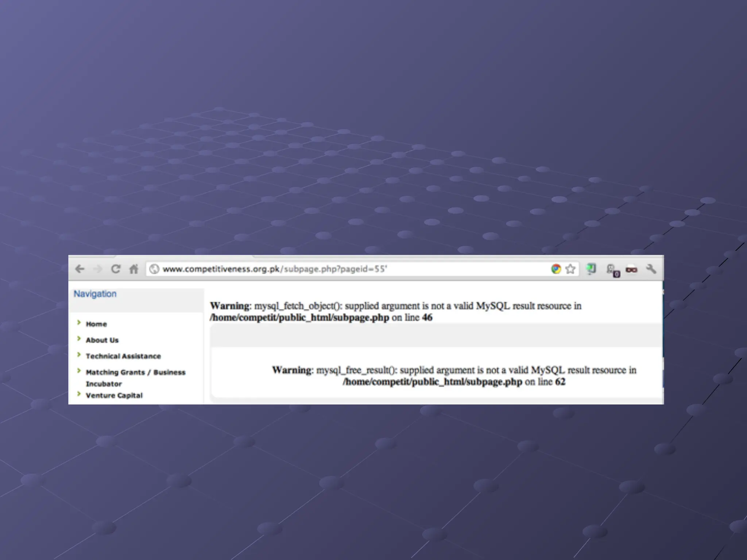
Task: Click the masked hat extension icon
Action: (631, 270)
